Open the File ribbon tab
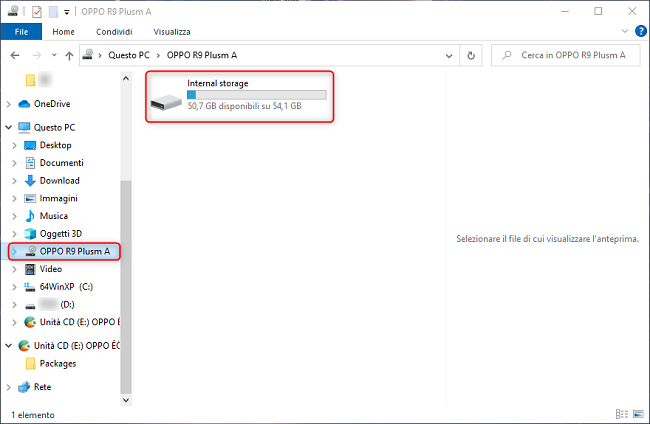 click(x=21, y=32)
